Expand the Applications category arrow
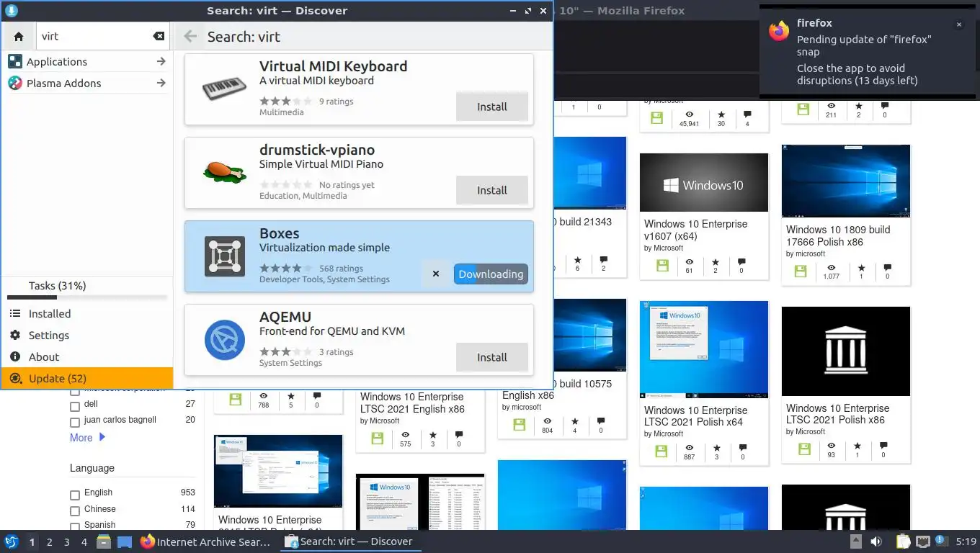Image resolution: width=980 pixels, height=553 pixels. 161,62
